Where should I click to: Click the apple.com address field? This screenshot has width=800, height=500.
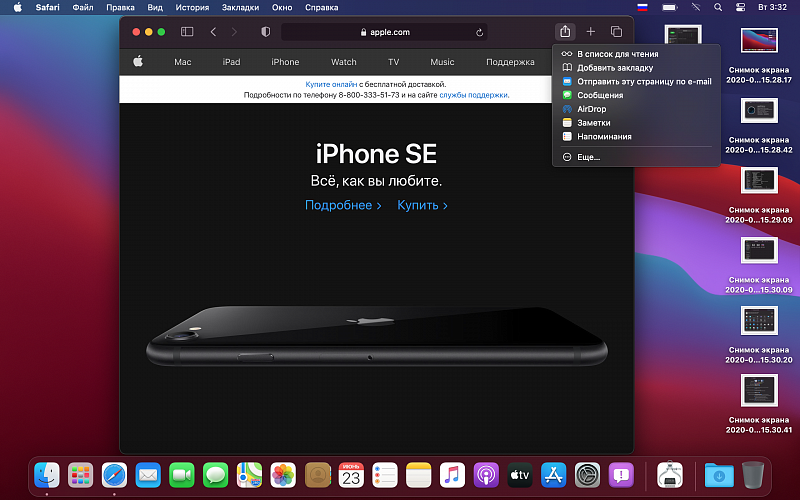(x=384, y=32)
